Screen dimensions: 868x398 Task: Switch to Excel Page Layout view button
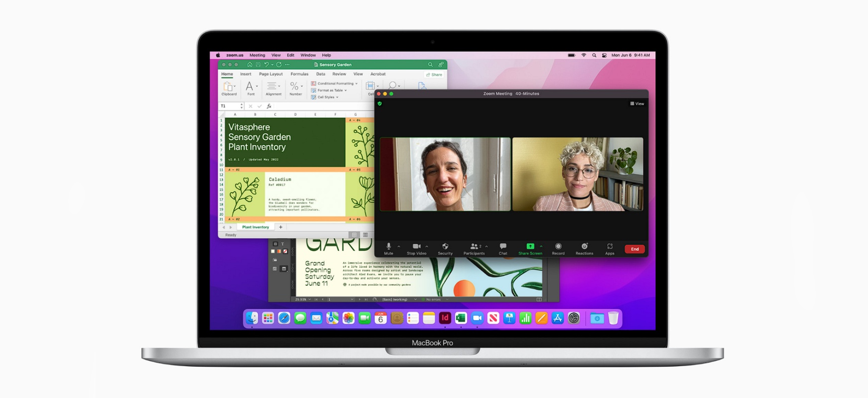click(x=365, y=235)
